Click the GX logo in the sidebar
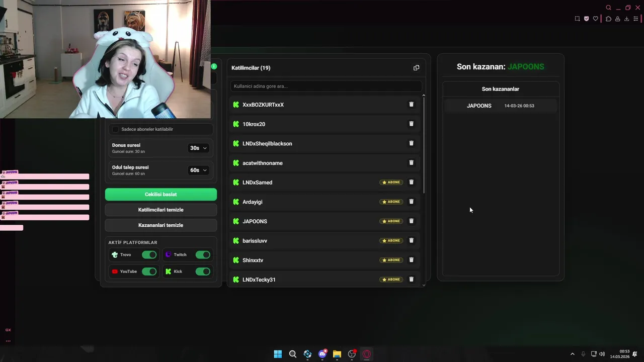 [8, 330]
